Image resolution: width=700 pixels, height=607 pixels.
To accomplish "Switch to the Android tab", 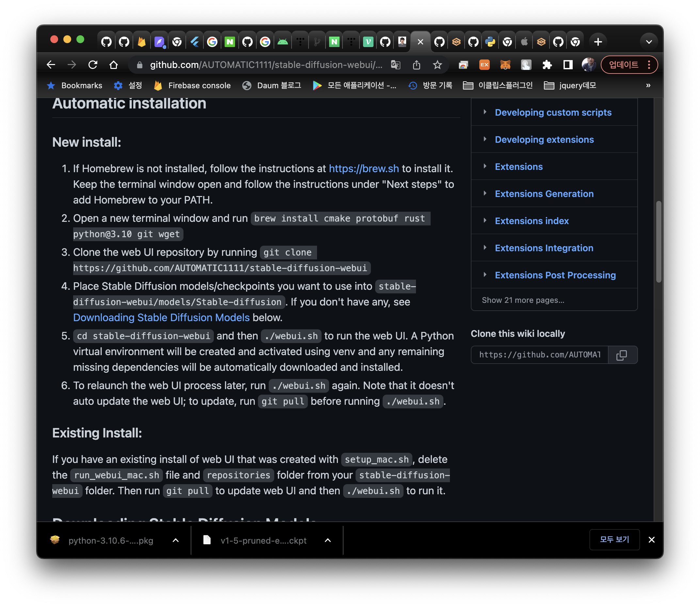I will pyautogui.click(x=283, y=42).
